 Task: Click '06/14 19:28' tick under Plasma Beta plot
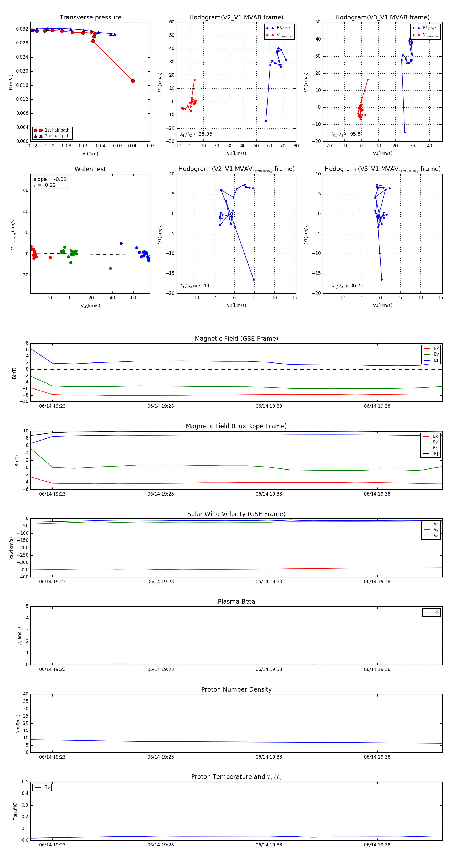(161, 669)
